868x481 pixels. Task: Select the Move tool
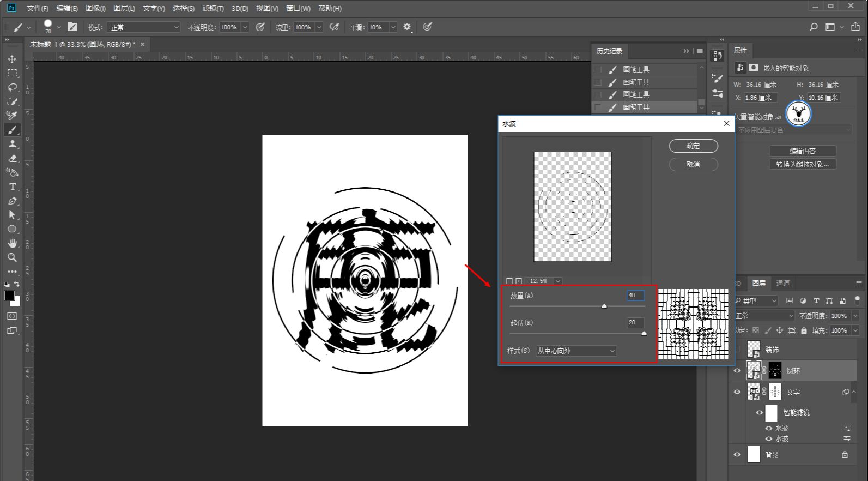[12, 59]
